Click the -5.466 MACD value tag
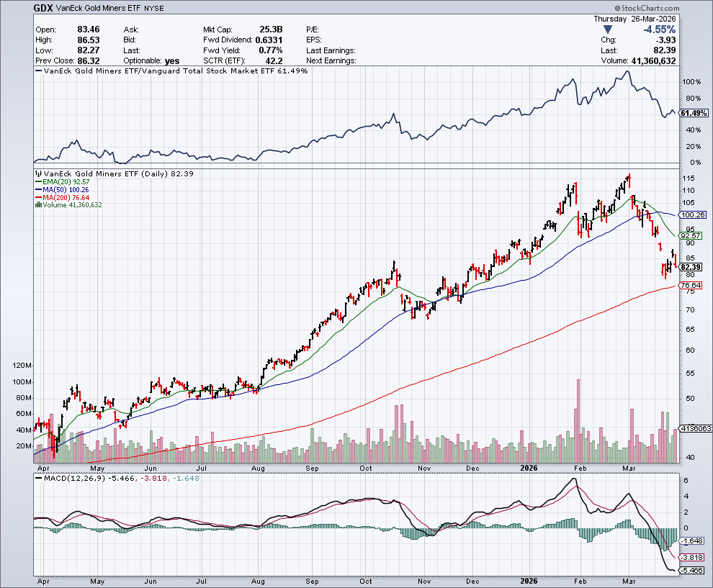 [x=692, y=570]
